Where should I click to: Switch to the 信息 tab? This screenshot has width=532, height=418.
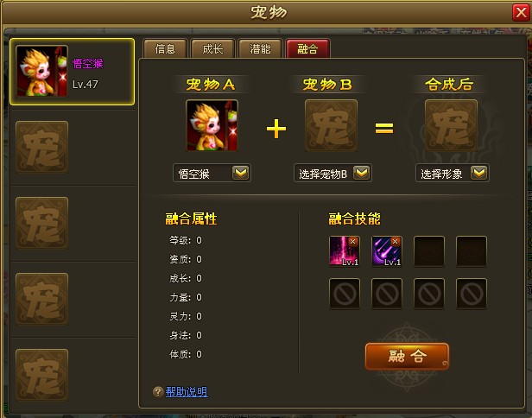tap(165, 49)
